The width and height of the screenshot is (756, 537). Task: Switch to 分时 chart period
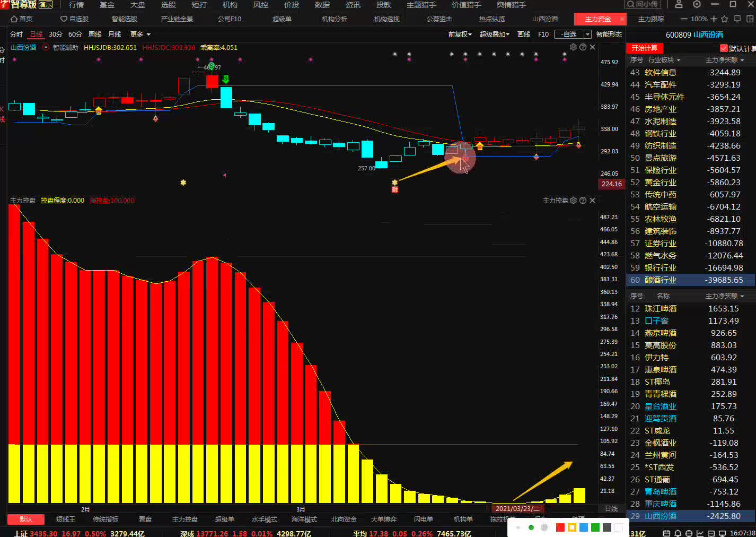(x=16, y=34)
